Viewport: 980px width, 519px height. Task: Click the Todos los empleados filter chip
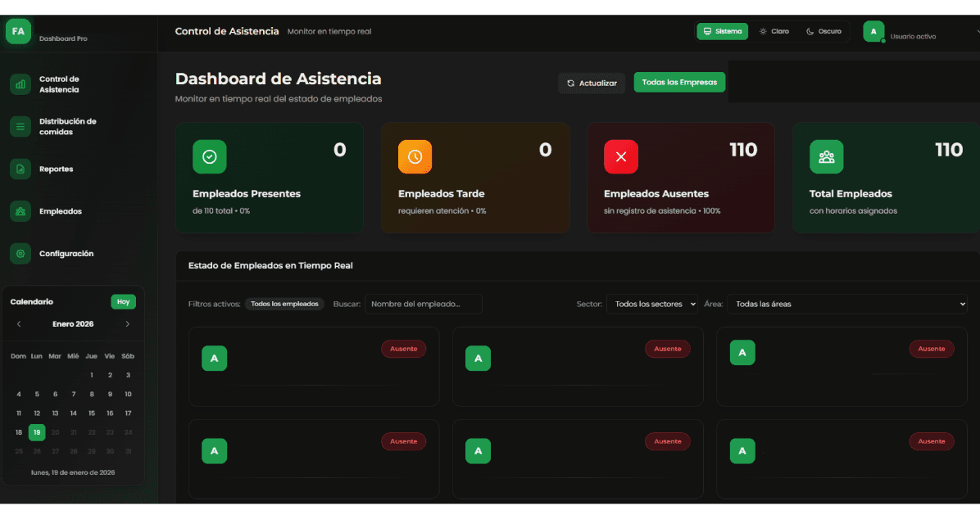click(285, 304)
